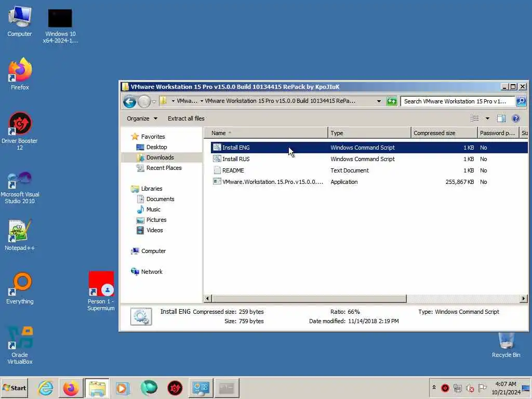Viewport: 532px width, 399px height.
Task: Click the muted volume tray icon
Action: 470,388
